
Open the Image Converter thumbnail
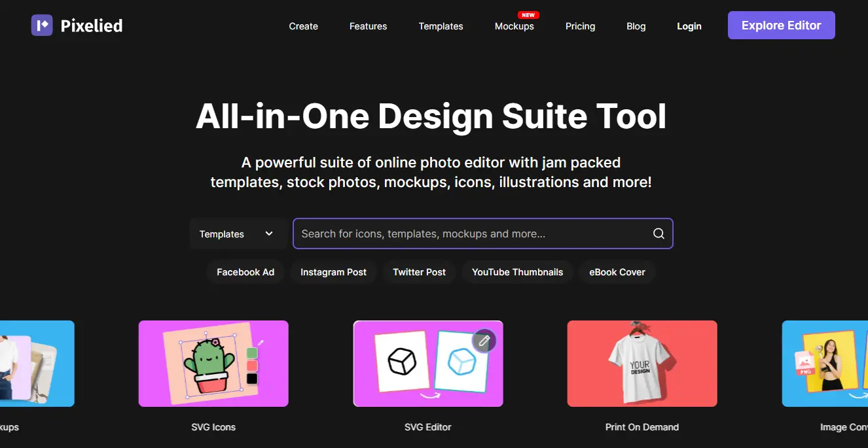tap(825, 364)
